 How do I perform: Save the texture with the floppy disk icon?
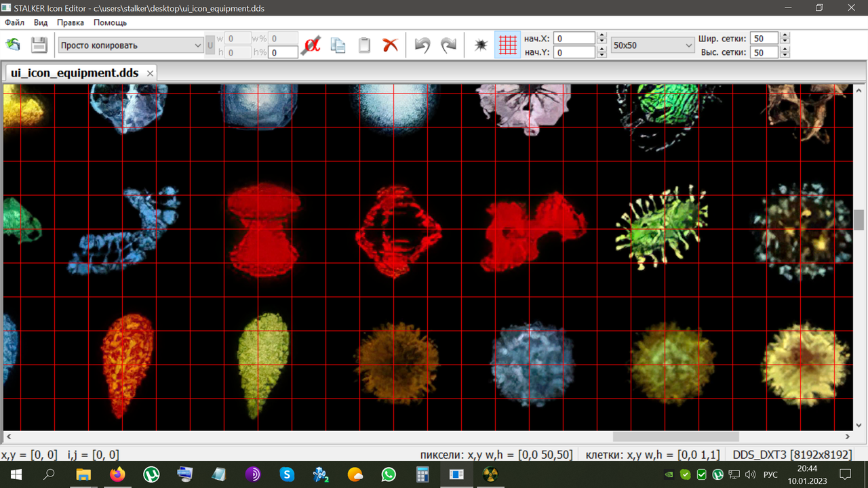(39, 45)
